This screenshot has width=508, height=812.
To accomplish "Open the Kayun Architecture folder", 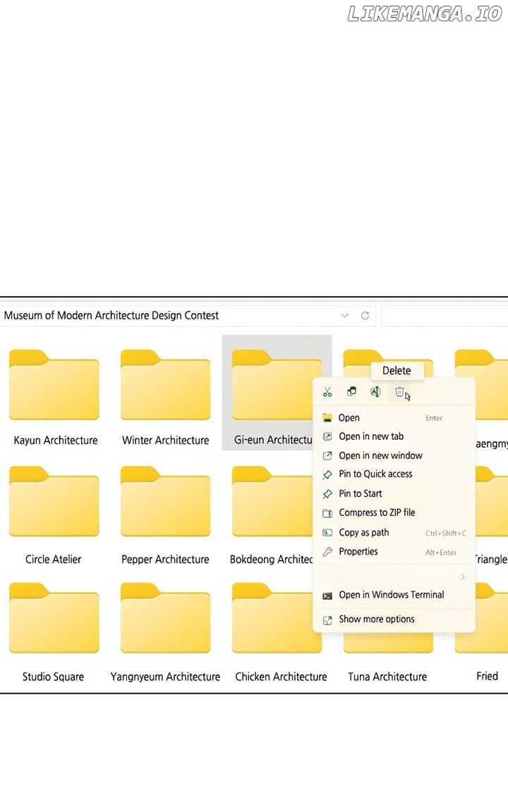I will pyautogui.click(x=54, y=386).
